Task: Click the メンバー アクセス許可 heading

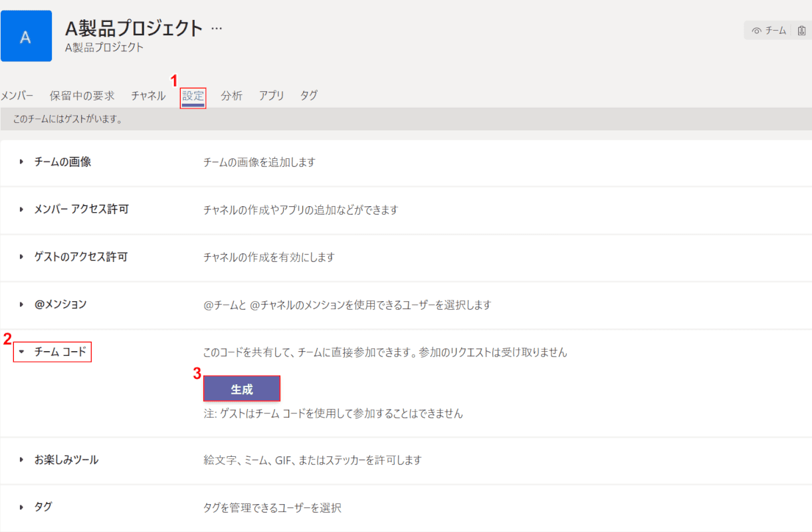Action: tap(82, 209)
